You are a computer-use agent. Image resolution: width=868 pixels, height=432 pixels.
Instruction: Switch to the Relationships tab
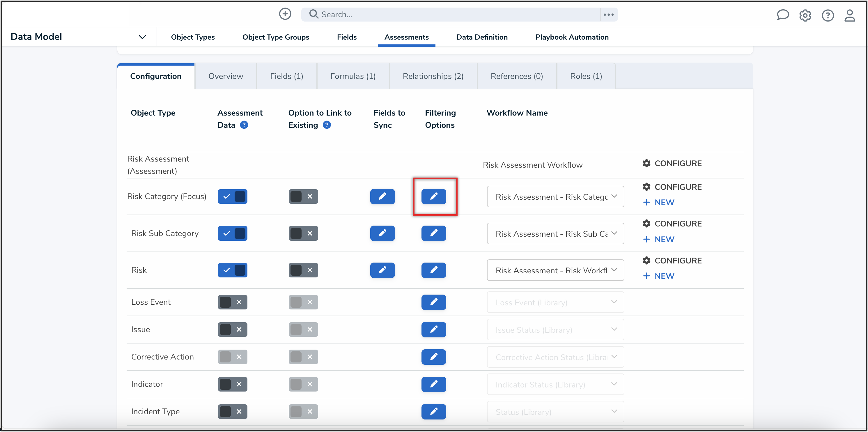[x=433, y=76]
